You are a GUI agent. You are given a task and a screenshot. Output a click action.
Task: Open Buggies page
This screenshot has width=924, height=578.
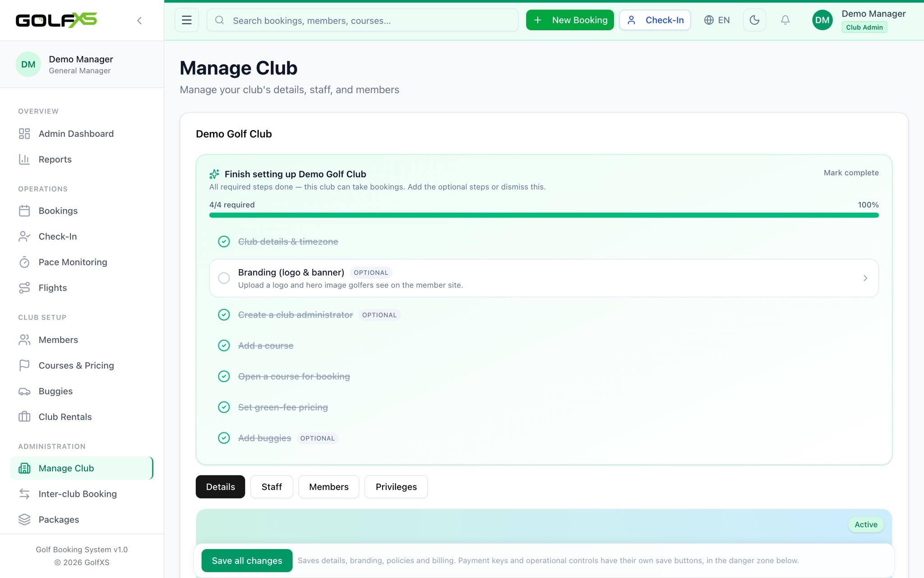point(82,392)
